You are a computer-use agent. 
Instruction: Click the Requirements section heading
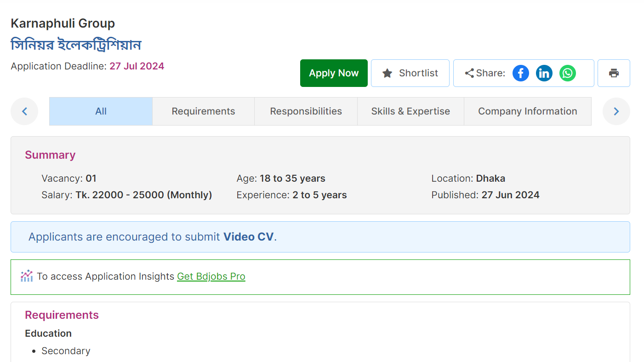[62, 315]
